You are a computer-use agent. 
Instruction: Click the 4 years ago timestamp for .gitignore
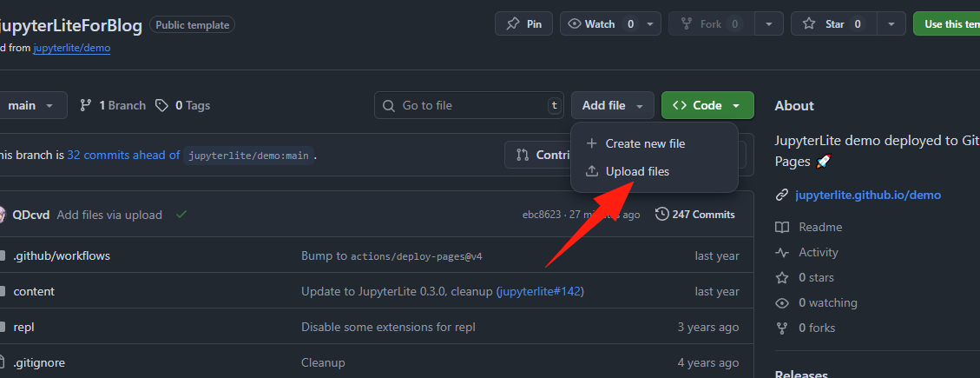[708, 362]
